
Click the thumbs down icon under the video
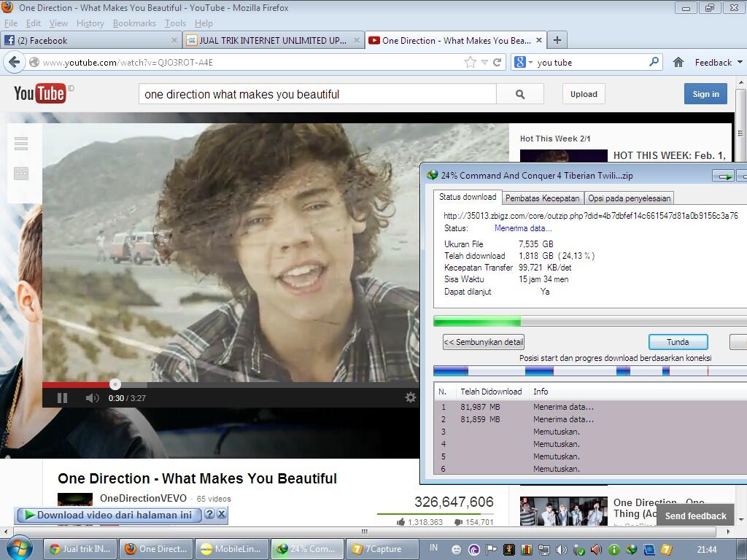tap(458, 522)
